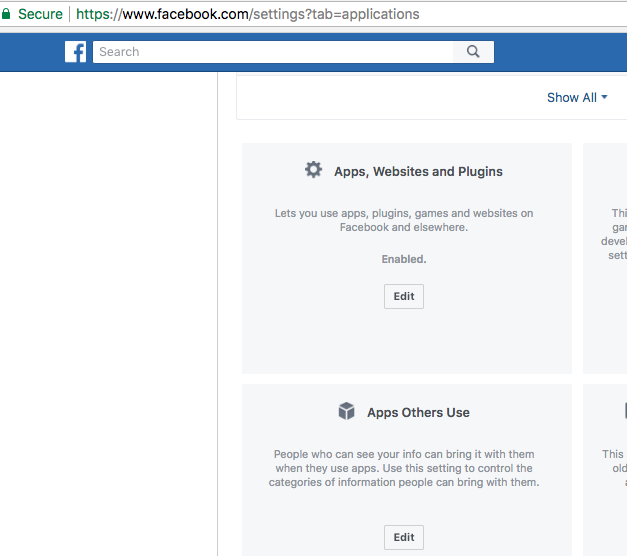
Task: Select the Apps, Websites and Plugins heading
Action: coord(418,171)
